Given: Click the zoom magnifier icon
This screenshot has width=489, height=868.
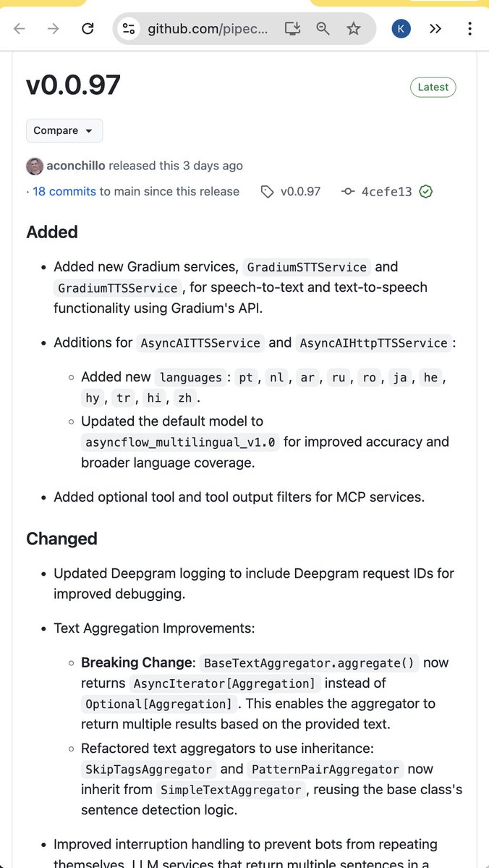Looking at the screenshot, I should [x=323, y=29].
